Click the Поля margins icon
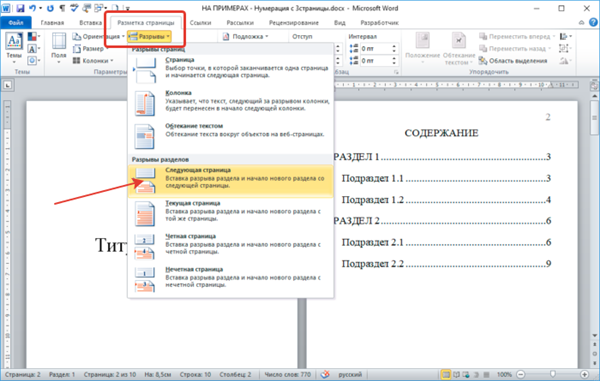 (59, 41)
